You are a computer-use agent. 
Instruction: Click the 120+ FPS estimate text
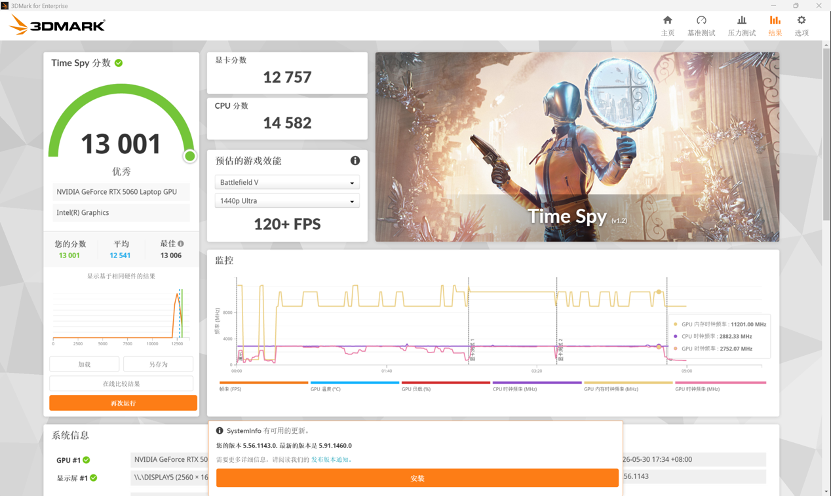287,224
